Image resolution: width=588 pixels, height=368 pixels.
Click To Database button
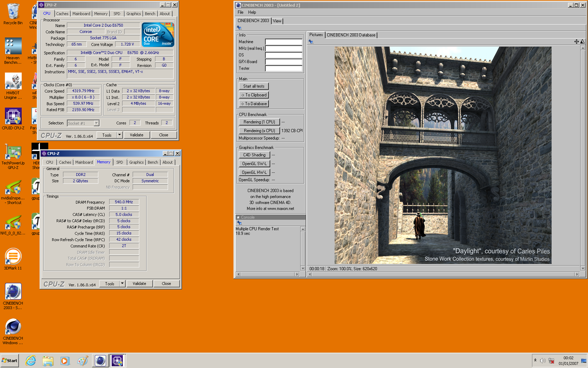click(254, 104)
